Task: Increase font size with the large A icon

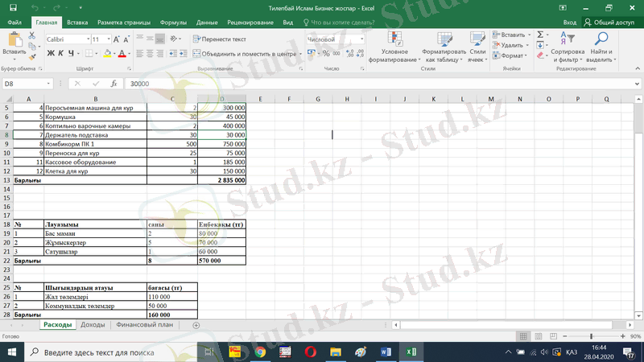Action: coord(116,39)
